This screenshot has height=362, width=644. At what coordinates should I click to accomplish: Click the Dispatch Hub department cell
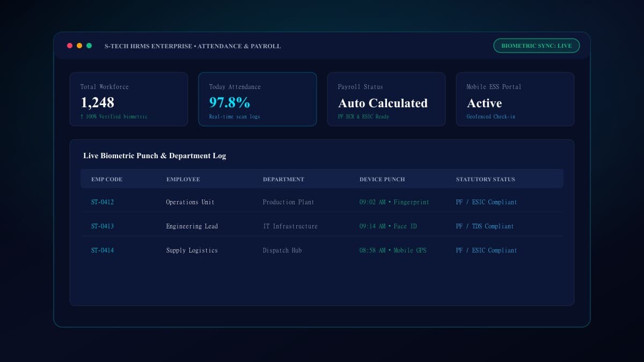pos(282,250)
